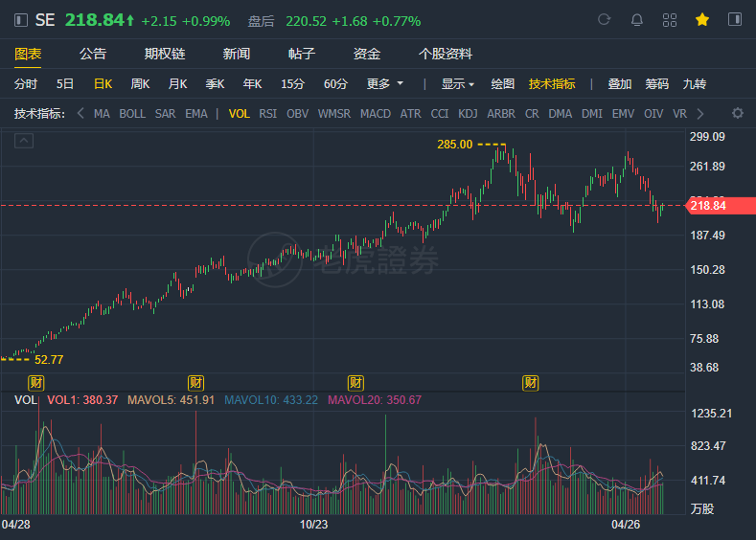Select the OBV indicator

click(x=297, y=114)
